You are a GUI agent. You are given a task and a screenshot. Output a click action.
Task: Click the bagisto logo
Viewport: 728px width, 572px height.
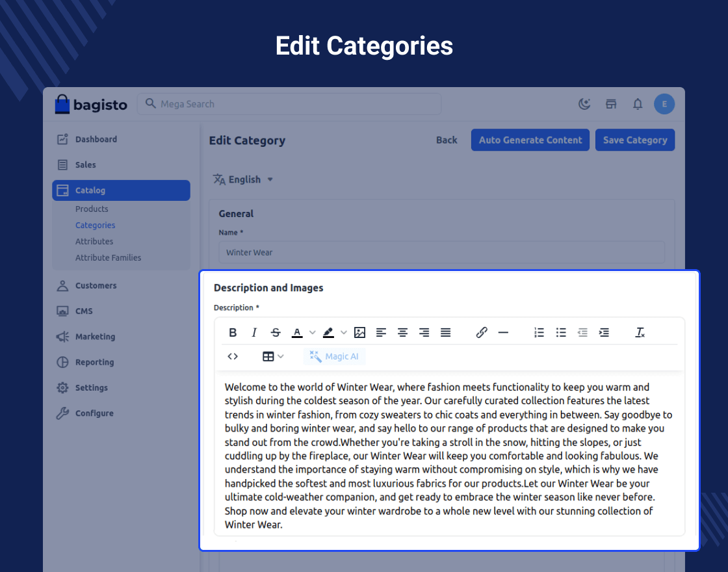click(91, 105)
